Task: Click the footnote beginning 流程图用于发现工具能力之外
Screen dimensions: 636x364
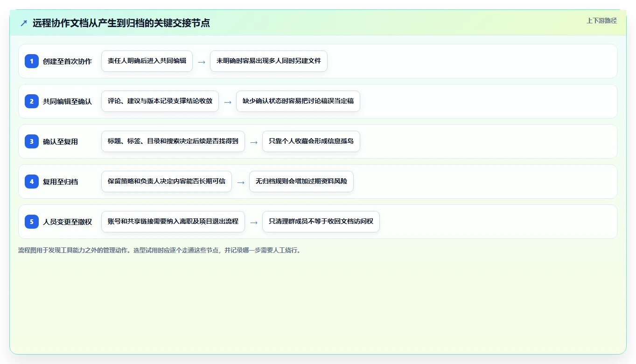Action: pyautogui.click(x=161, y=250)
